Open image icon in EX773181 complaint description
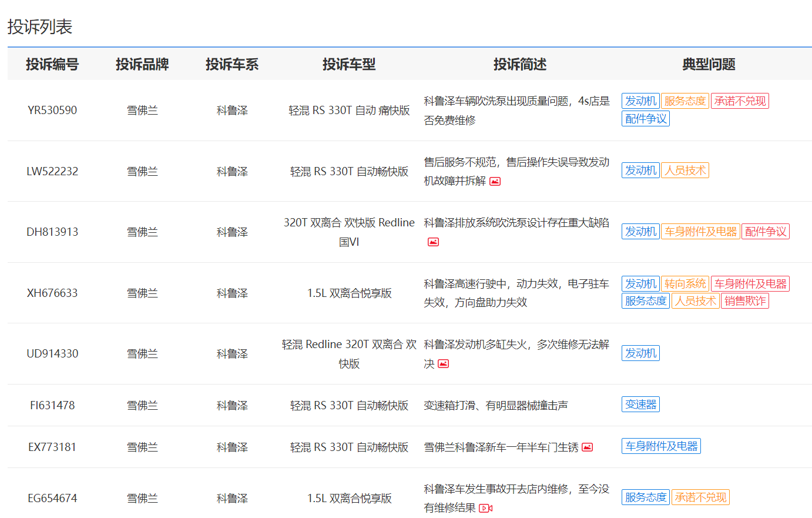 coord(587,447)
